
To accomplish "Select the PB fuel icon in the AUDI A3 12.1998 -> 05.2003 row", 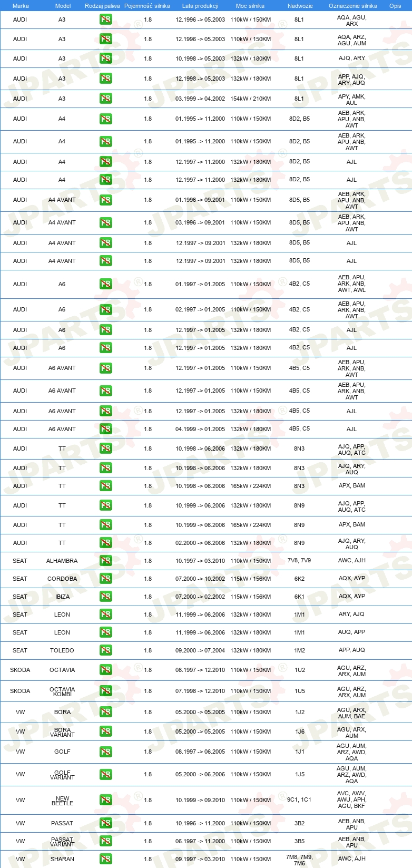I will pyautogui.click(x=106, y=79).
